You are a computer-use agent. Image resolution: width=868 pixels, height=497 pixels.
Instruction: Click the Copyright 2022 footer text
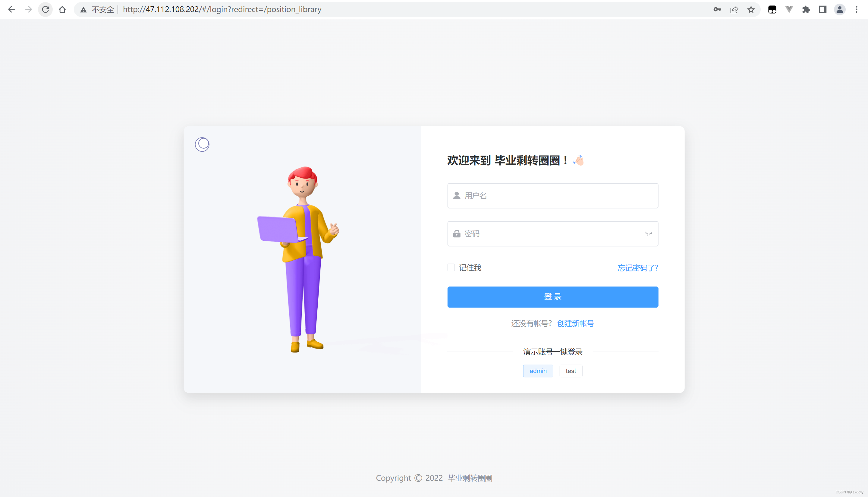(x=434, y=478)
